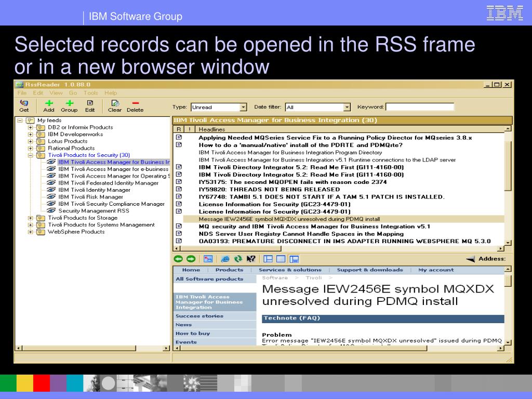This screenshot has height=399, width=532.
Task: Expand the Tivoli Products for Storage node
Action: click(31, 218)
